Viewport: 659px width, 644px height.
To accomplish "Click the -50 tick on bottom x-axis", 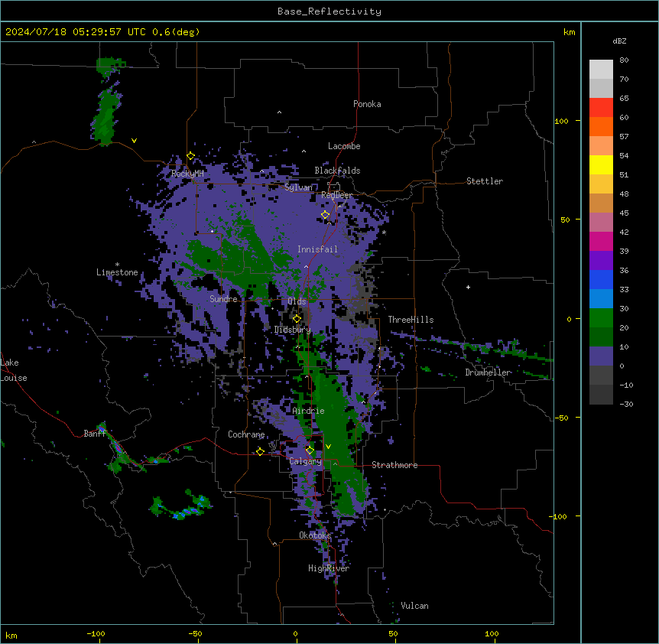I will coord(195,633).
